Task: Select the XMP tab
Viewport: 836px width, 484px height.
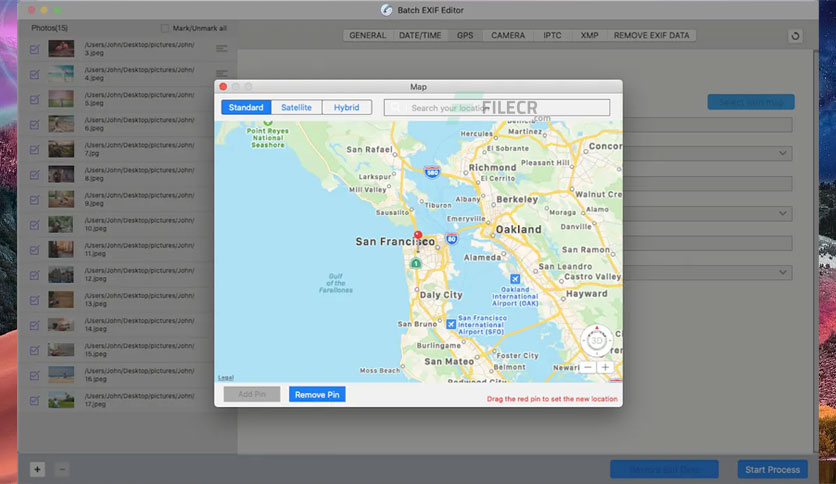Action: coord(589,35)
